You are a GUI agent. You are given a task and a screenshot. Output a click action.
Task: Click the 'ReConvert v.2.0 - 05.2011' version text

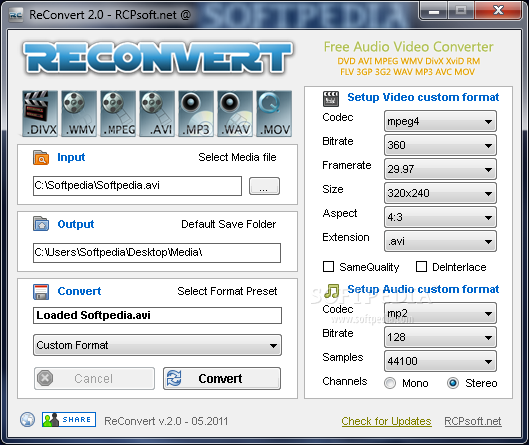click(x=166, y=421)
